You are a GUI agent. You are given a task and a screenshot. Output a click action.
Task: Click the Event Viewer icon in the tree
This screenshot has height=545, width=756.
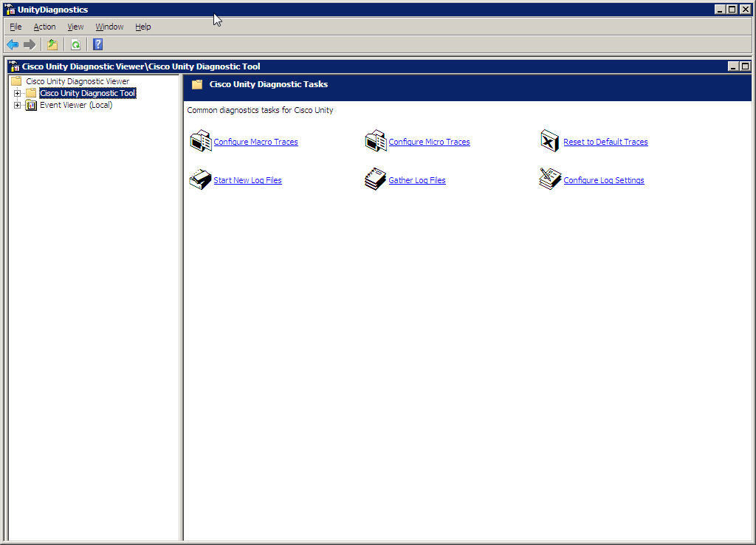tap(31, 105)
